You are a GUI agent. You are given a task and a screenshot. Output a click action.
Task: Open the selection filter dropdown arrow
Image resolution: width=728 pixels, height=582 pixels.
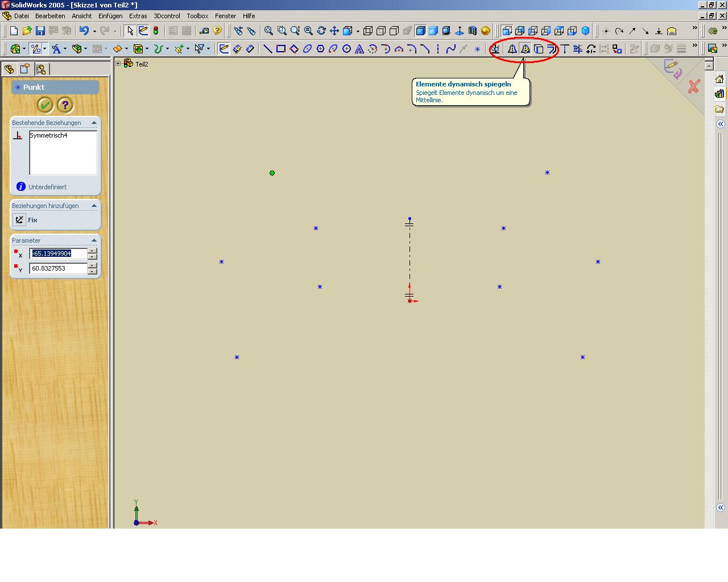(x=208, y=49)
